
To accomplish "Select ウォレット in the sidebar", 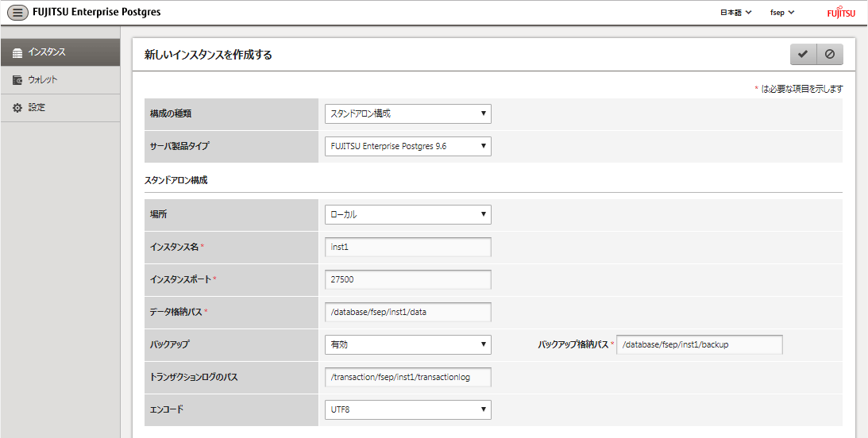I will coord(60,80).
